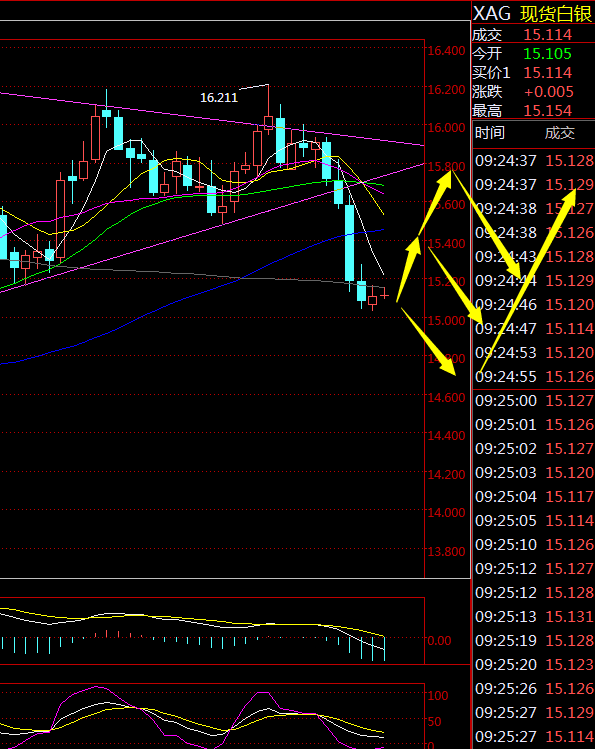Click the 时间 column header
The width and height of the screenshot is (595, 749).
pyautogui.click(x=489, y=133)
